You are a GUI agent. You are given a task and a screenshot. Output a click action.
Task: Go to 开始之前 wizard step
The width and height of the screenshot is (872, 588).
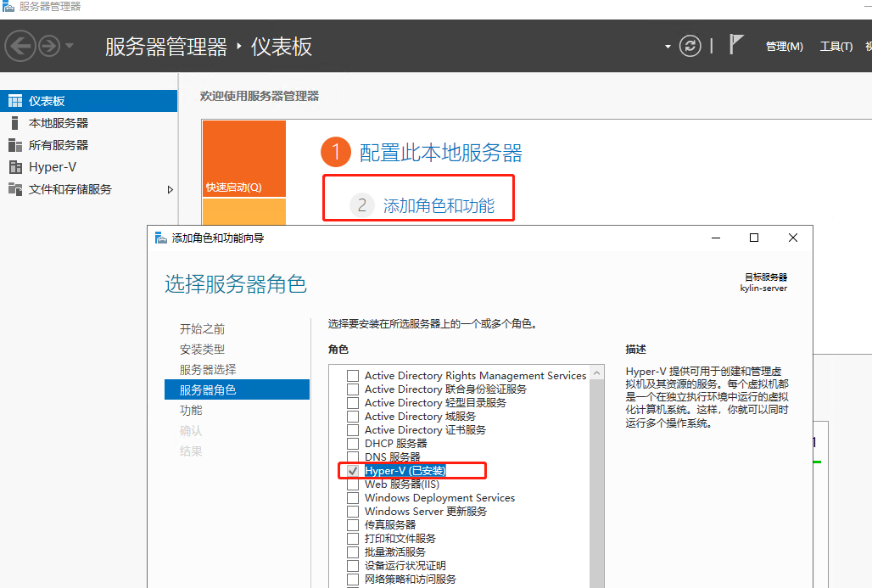click(203, 328)
